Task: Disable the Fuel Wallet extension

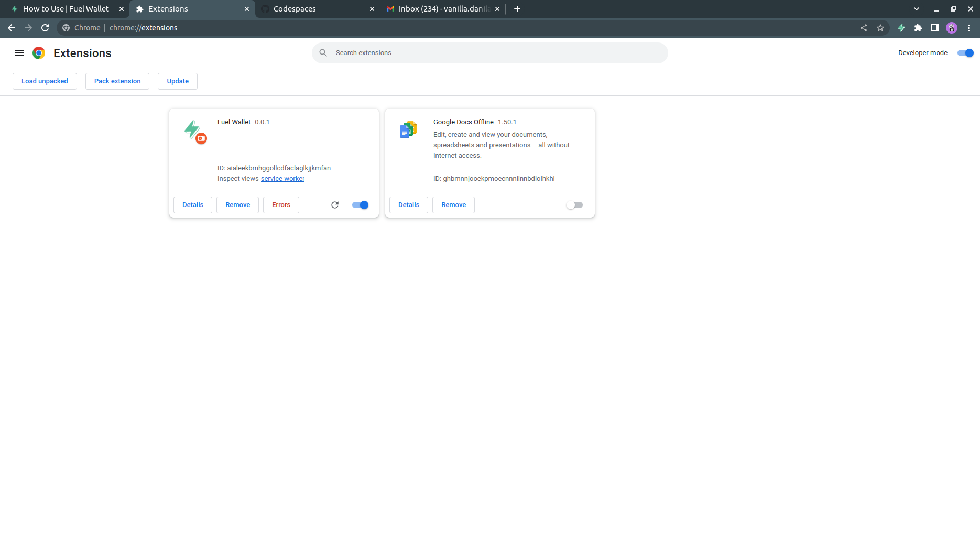Action: 360,205
